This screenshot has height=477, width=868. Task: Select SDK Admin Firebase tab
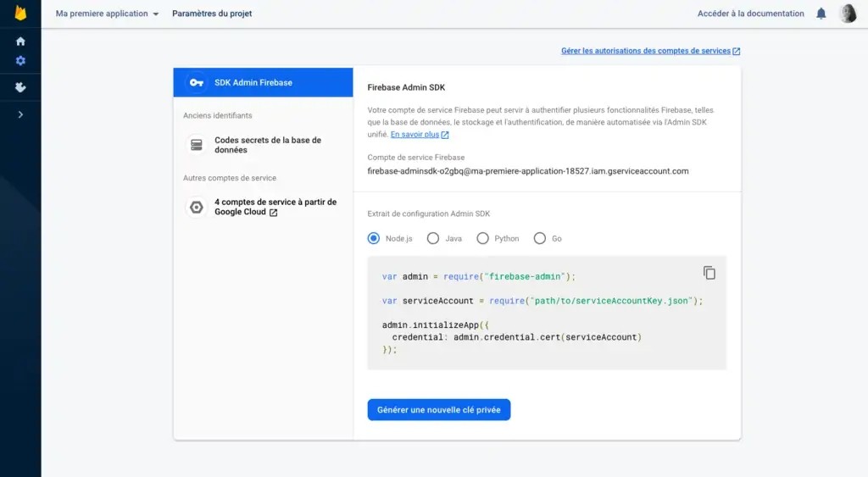263,82
